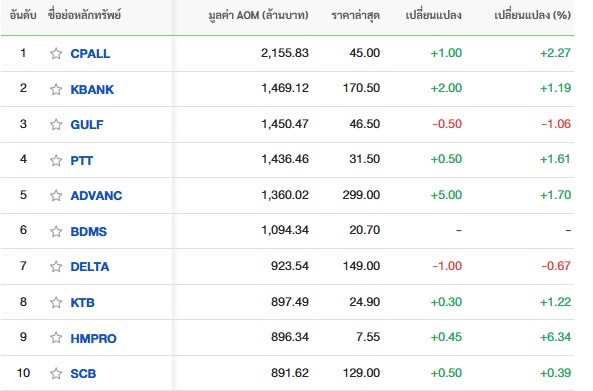Go to GULF stock details
The width and height of the screenshot is (593, 391).
tap(87, 124)
